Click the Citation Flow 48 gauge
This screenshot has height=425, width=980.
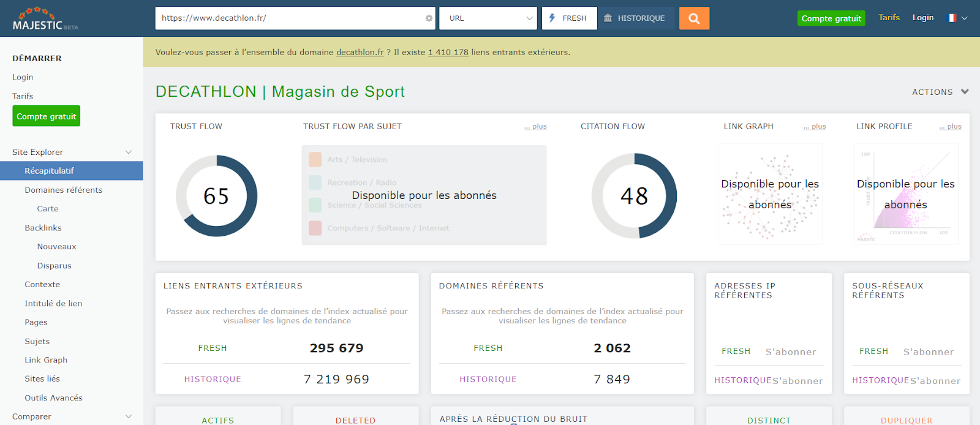634,196
